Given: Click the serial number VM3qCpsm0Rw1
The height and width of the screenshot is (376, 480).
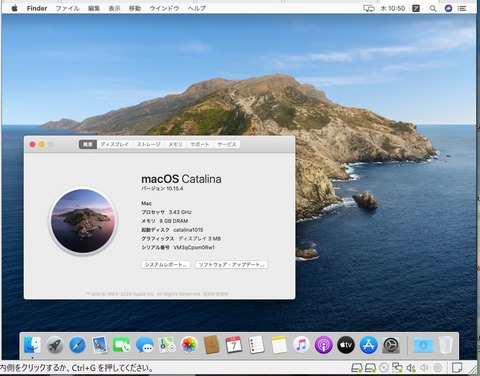Looking at the screenshot, I should 194,248.
